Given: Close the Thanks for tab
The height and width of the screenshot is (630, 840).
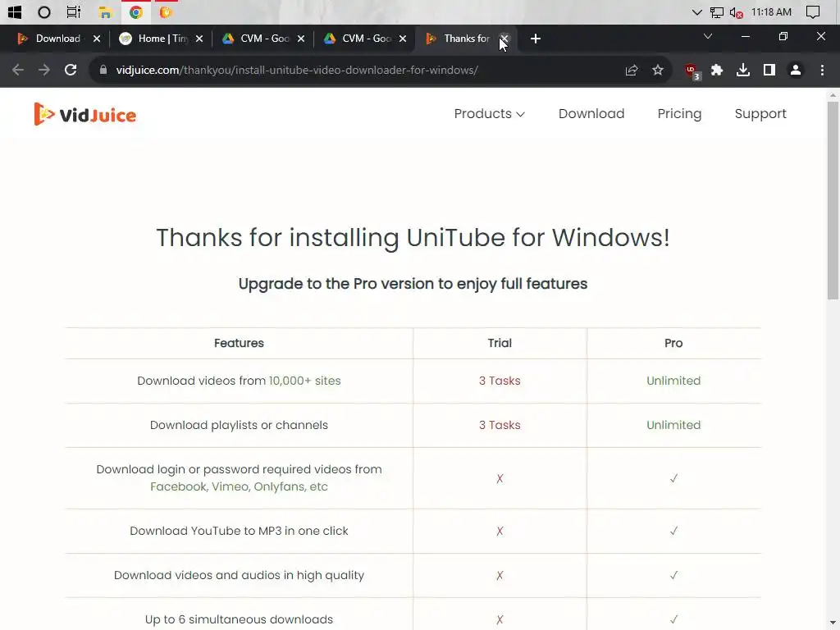Looking at the screenshot, I should [x=504, y=39].
